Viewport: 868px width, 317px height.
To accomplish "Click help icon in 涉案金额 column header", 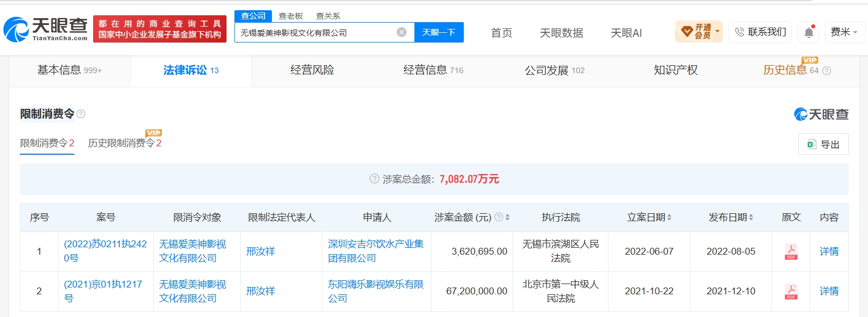I will click(x=498, y=217).
